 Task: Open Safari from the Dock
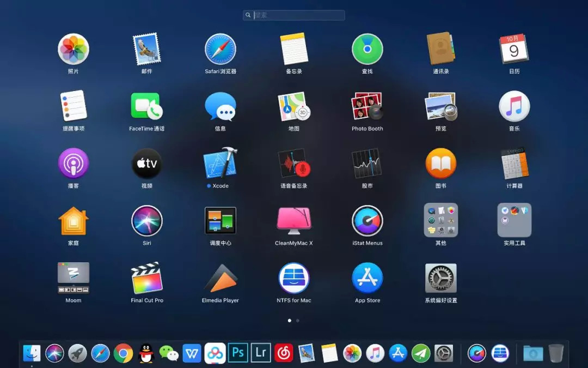pyautogui.click(x=101, y=353)
